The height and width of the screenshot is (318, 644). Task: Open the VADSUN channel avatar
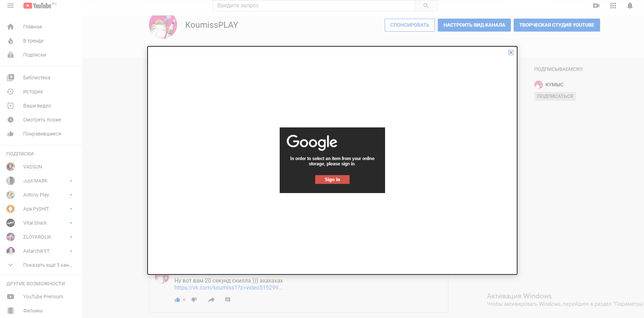pos(11,167)
